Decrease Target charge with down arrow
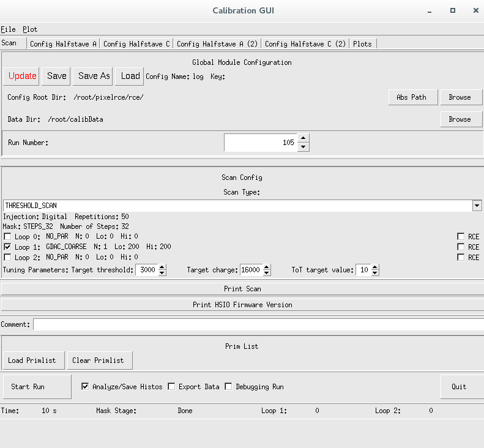This screenshot has height=448, width=484. coord(267,273)
